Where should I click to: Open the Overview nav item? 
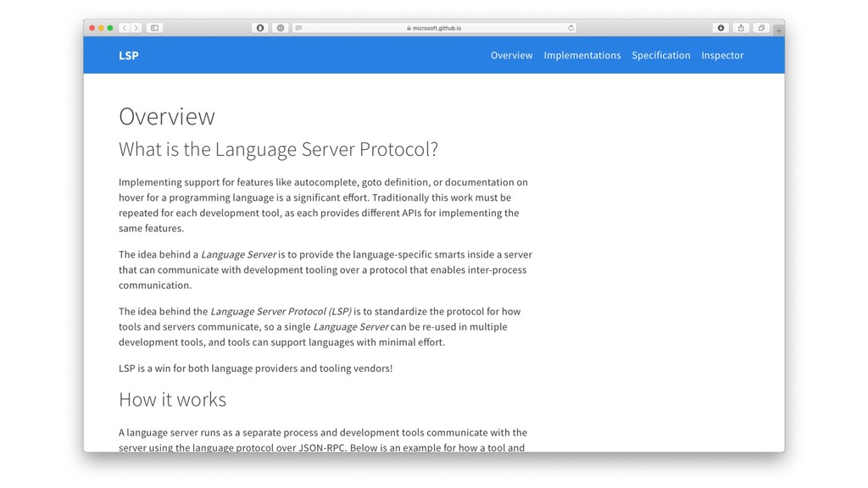click(511, 55)
